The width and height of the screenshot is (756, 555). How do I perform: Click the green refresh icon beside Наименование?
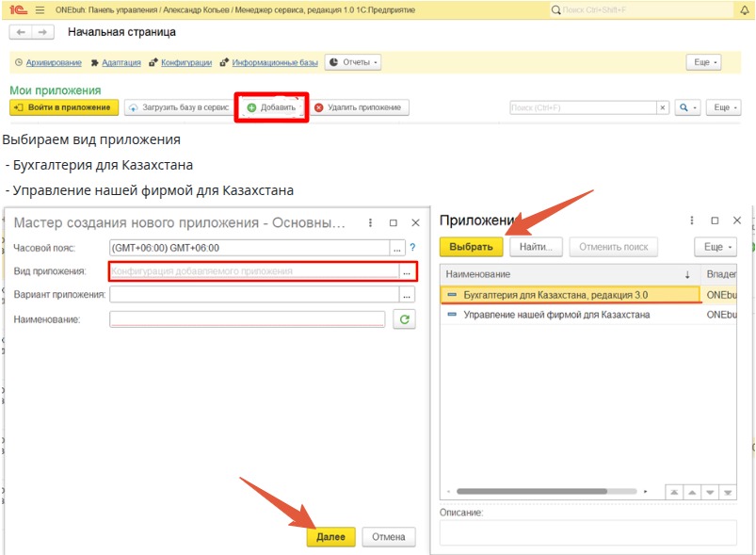pos(405,319)
